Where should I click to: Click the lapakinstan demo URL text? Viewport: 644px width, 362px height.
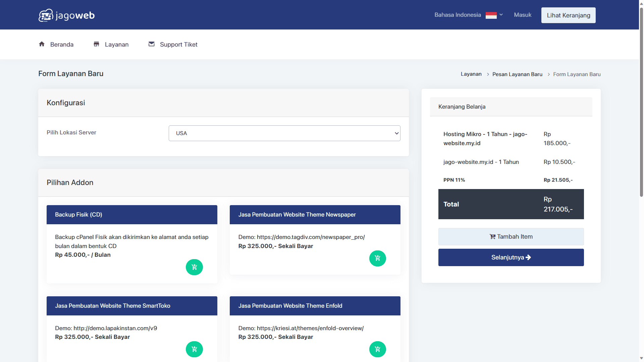[115, 328]
